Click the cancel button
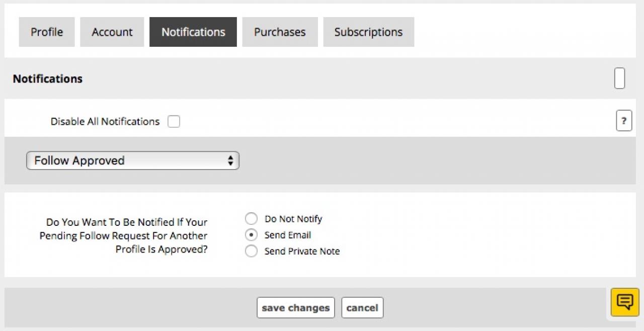This screenshot has height=331, width=644. 362,308
